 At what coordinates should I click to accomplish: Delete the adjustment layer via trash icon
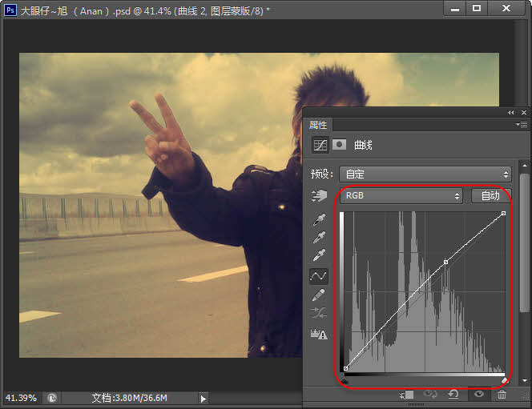click(502, 394)
